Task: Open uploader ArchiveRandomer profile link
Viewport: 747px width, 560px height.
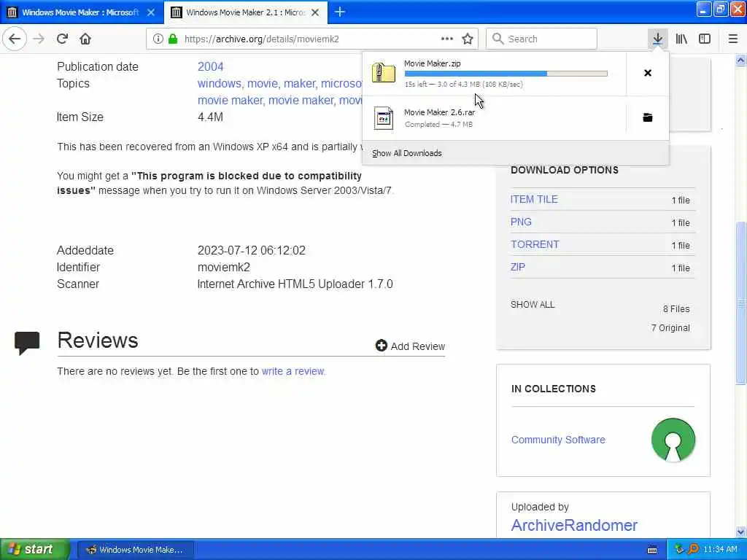Action: (574, 525)
